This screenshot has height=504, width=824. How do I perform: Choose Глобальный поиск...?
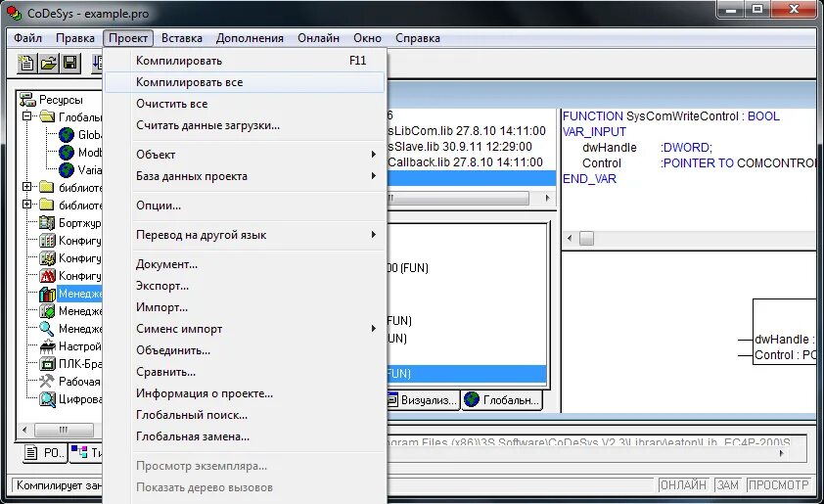pos(245,415)
